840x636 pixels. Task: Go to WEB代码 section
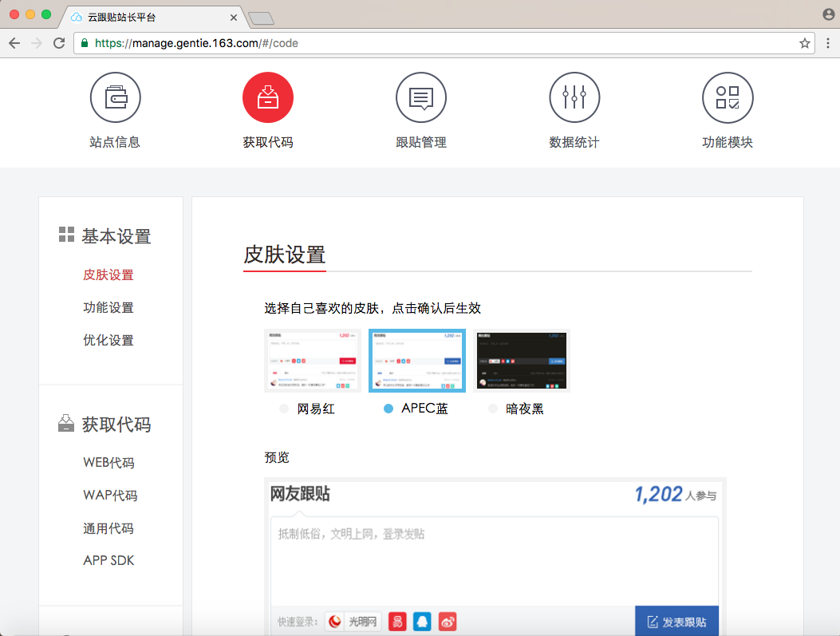point(108,463)
